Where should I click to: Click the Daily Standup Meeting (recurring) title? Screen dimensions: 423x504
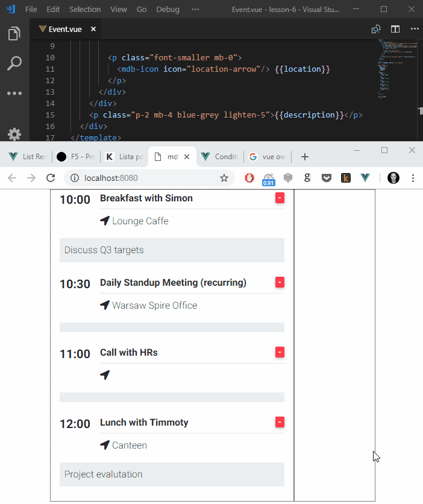[x=173, y=283]
